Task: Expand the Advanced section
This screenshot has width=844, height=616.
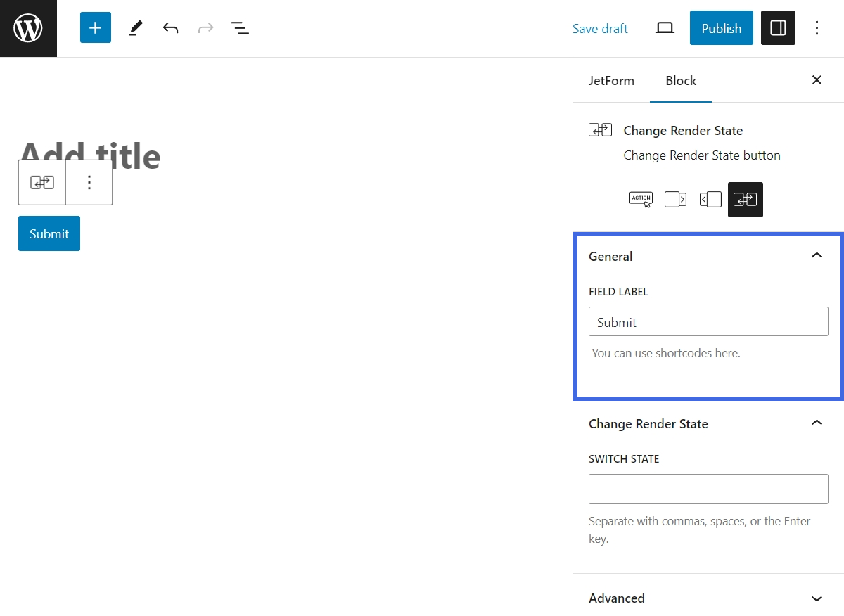Action: coord(817,598)
